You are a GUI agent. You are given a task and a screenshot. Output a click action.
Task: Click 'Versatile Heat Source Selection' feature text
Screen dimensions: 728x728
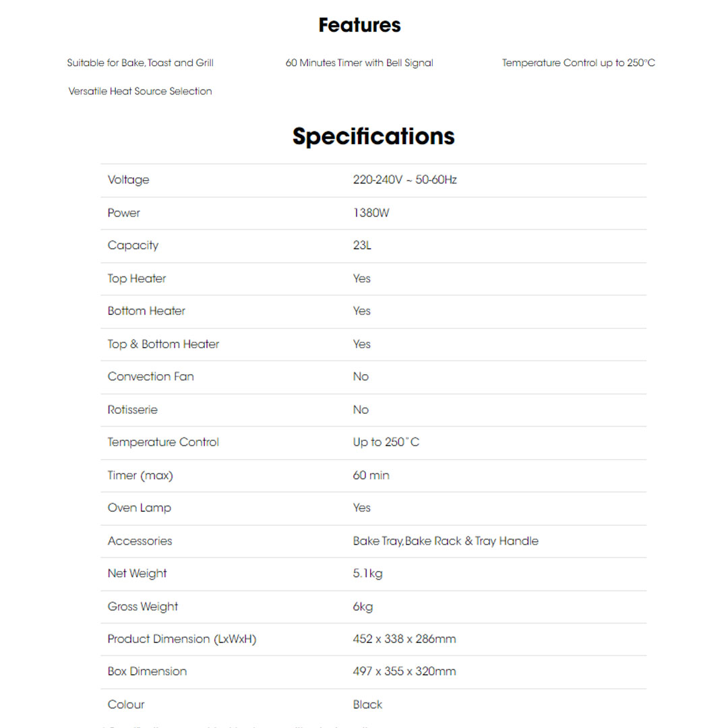(140, 91)
